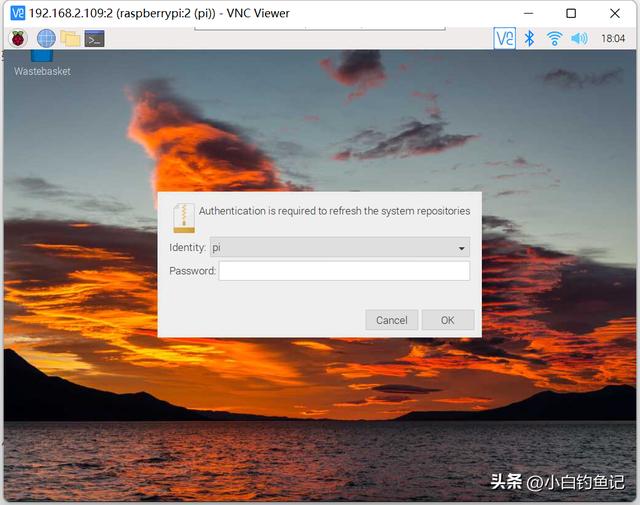Click the 18:04 clock in the panel
This screenshot has width=640, height=505.
pyautogui.click(x=613, y=39)
